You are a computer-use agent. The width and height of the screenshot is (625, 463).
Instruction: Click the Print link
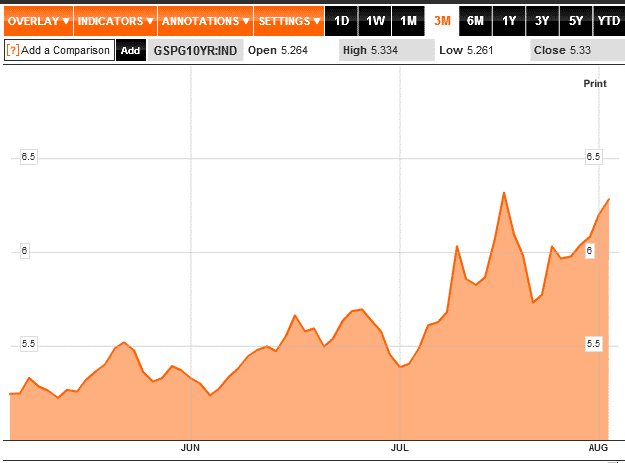coord(594,84)
